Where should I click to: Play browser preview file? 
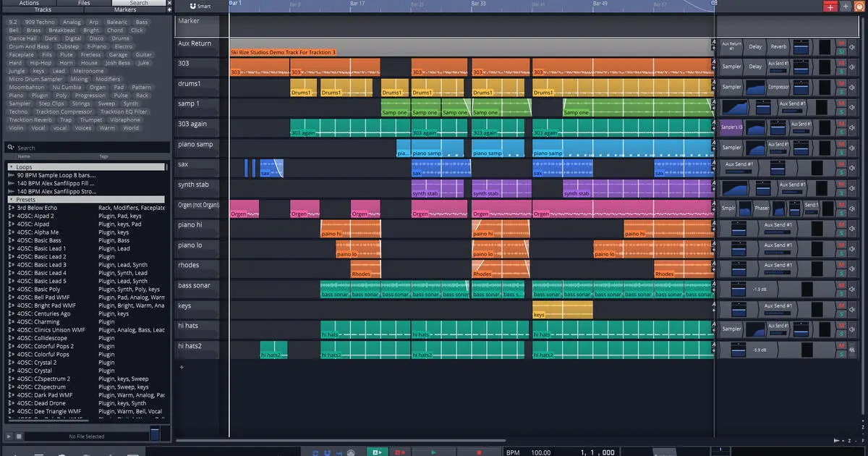(9, 436)
